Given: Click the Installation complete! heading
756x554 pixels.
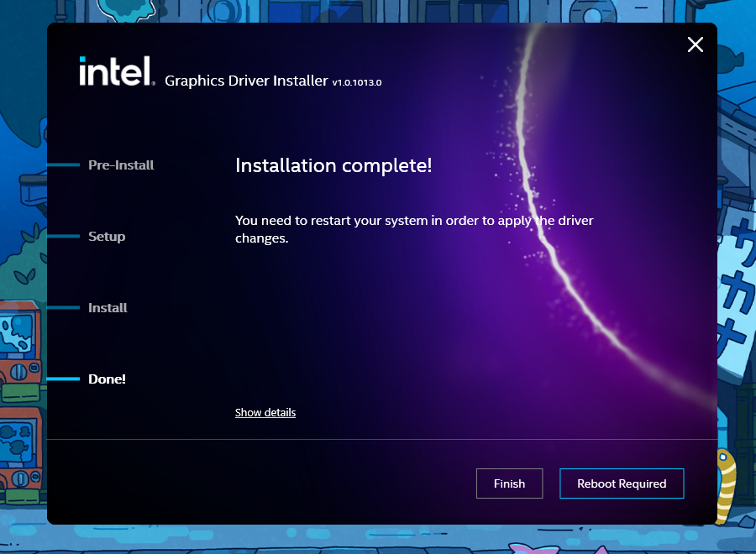Looking at the screenshot, I should tap(333, 165).
